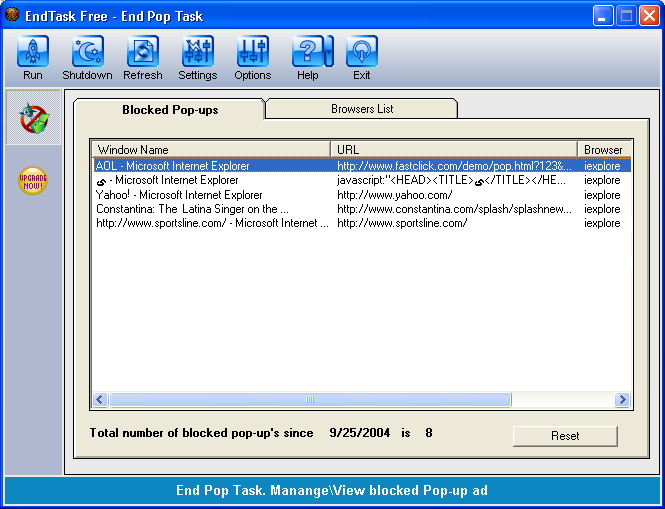Click the horizontal scrollbar thumb
The height and width of the screenshot is (509, 665).
coord(310,399)
